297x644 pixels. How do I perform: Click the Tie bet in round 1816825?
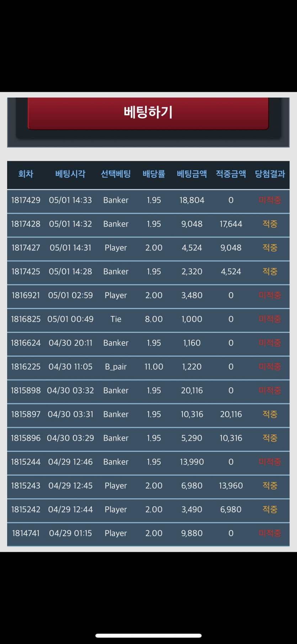point(116,319)
